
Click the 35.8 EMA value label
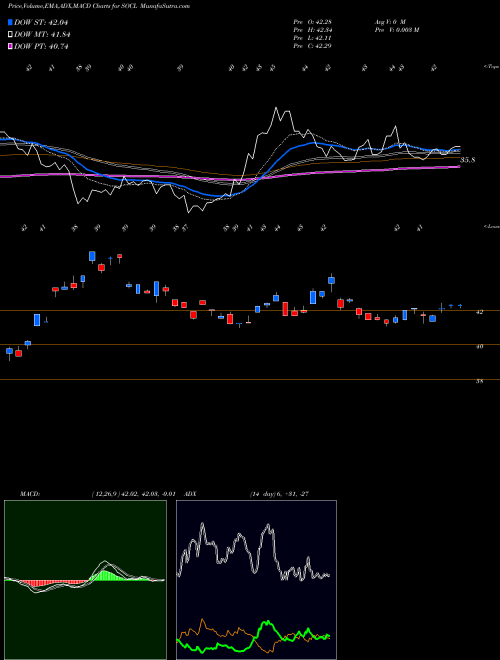pos(468,160)
